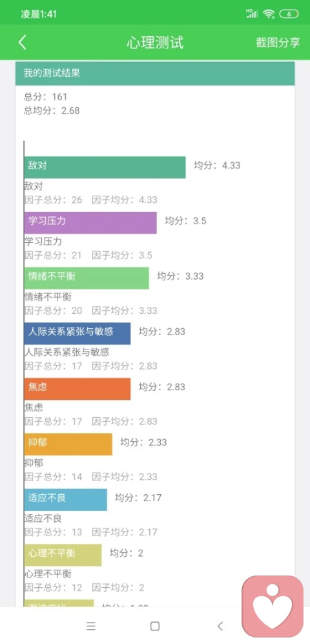Viewport: 310px width, 644px height.
Task: Tap the HD signal strength icon
Action: pyautogui.click(x=252, y=14)
